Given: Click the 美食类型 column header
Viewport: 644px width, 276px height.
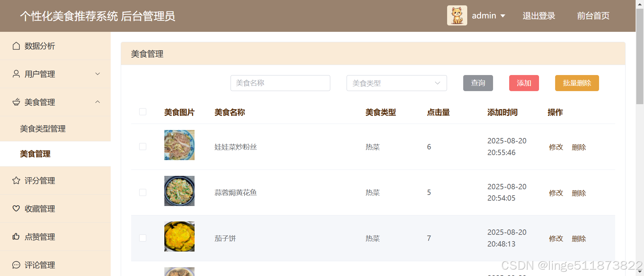Looking at the screenshot, I should [381, 112].
